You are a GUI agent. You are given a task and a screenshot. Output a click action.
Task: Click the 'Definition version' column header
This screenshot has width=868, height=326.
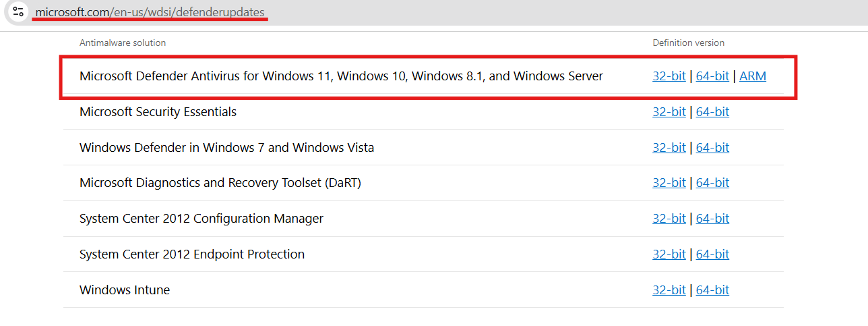pos(688,43)
